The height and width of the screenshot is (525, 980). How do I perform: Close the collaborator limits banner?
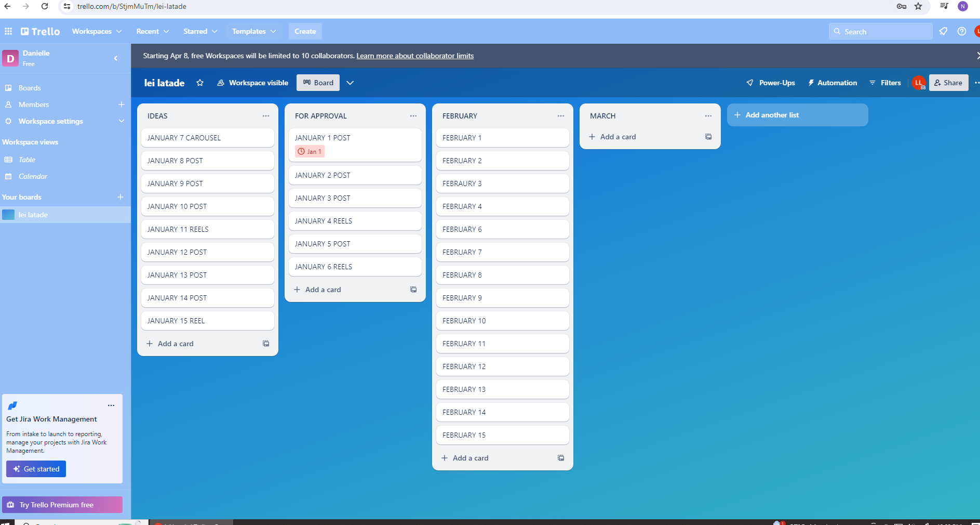tap(977, 56)
